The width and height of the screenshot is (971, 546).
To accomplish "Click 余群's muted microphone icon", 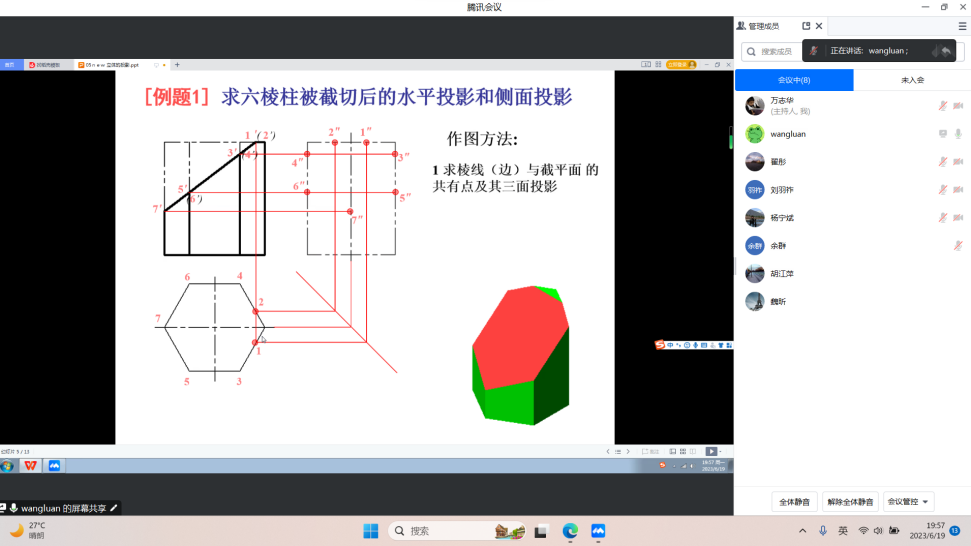I will click(x=958, y=246).
